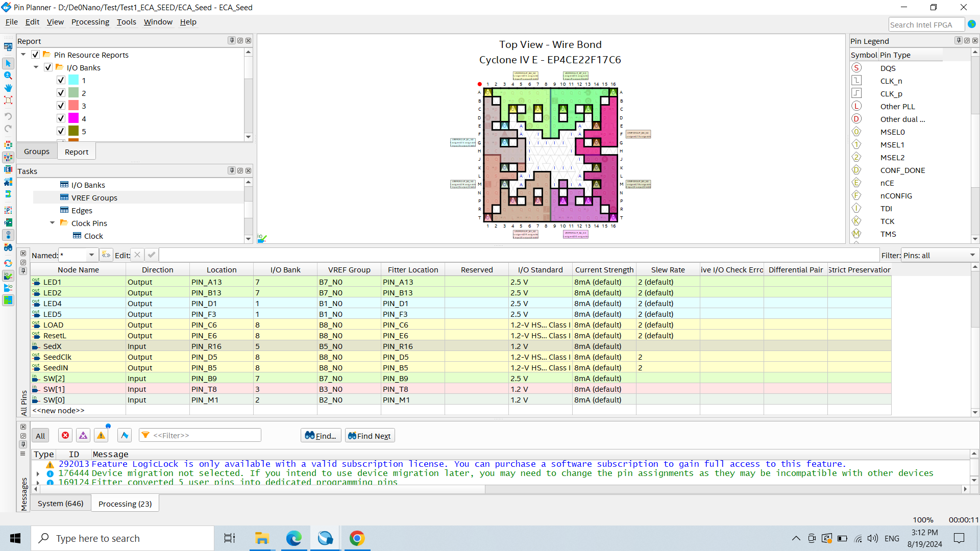Open the Named filter dropdown
The image size is (980, 551).
[91, 255]
